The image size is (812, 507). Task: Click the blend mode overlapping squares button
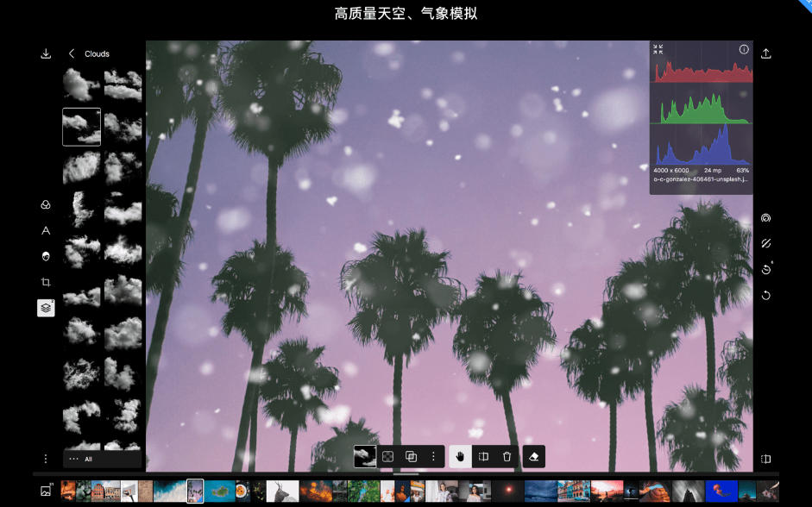tap(411, 457)
